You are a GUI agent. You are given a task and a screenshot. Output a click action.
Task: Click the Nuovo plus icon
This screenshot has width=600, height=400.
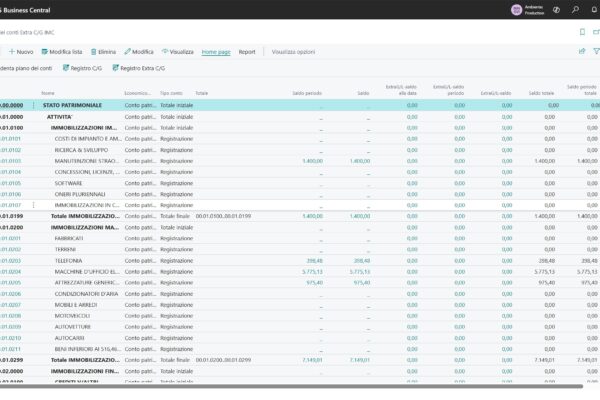click(x=11, y=51)
